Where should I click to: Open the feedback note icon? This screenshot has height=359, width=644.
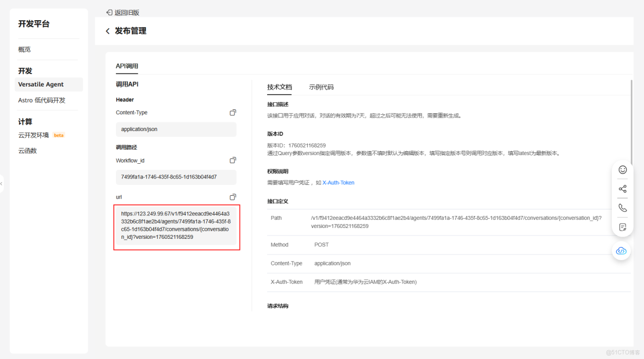pyautogui.click(x=622, y=227)
